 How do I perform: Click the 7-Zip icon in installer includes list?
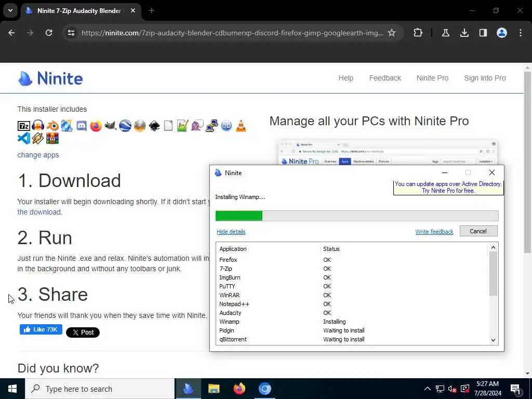pos(24,126)
